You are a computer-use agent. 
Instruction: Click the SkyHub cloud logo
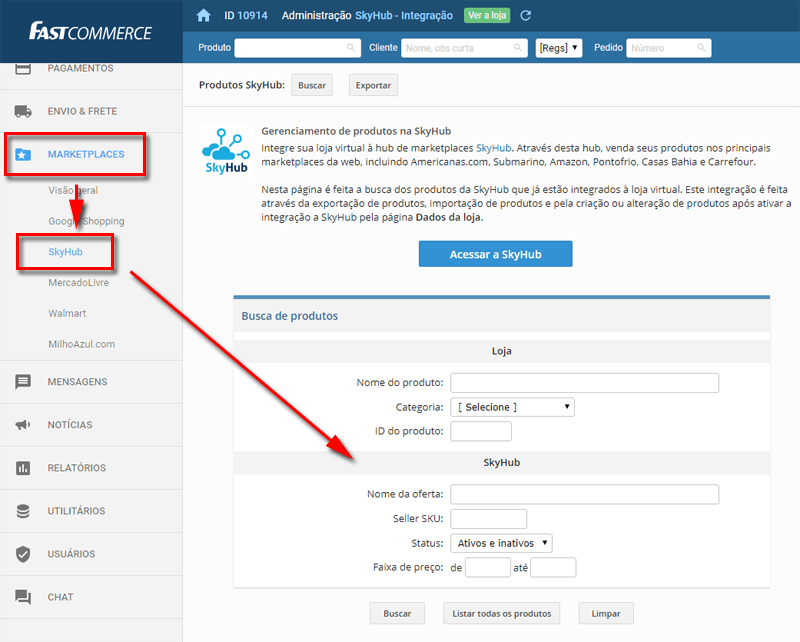[226, 151]
